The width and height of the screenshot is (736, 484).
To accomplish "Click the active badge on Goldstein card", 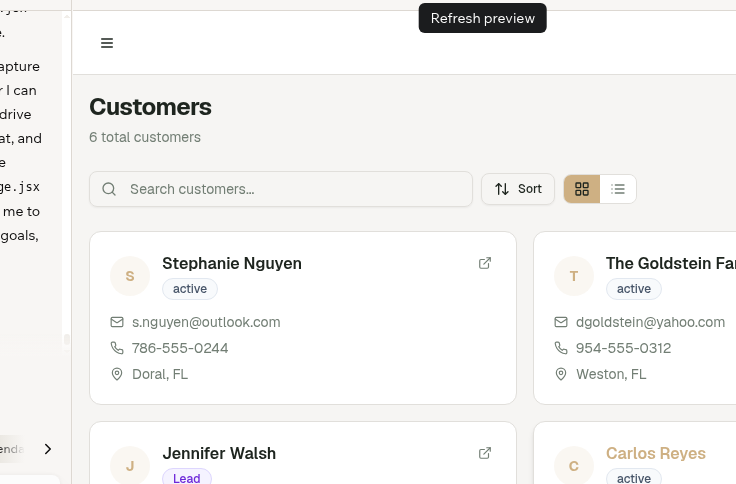I will click(x=634, y=289).
